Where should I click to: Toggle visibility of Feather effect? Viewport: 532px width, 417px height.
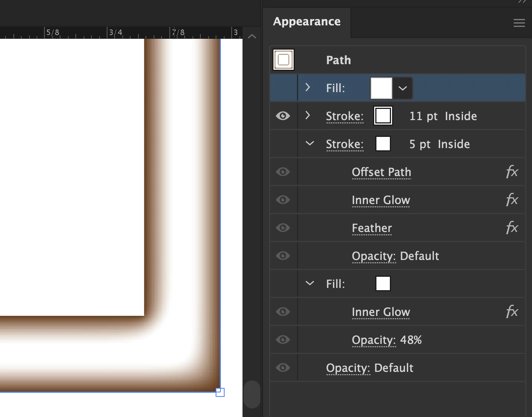283,228
